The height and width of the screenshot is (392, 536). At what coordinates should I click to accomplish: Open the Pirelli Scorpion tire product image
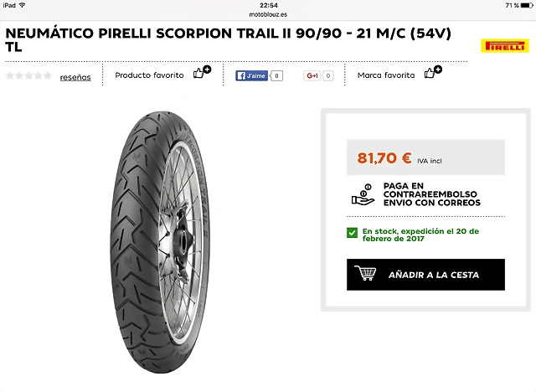pyautogui.click(x=160, y=241)
